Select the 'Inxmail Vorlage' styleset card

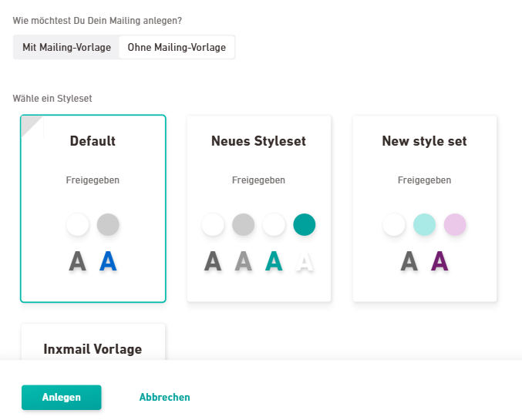tap(93, 348)
